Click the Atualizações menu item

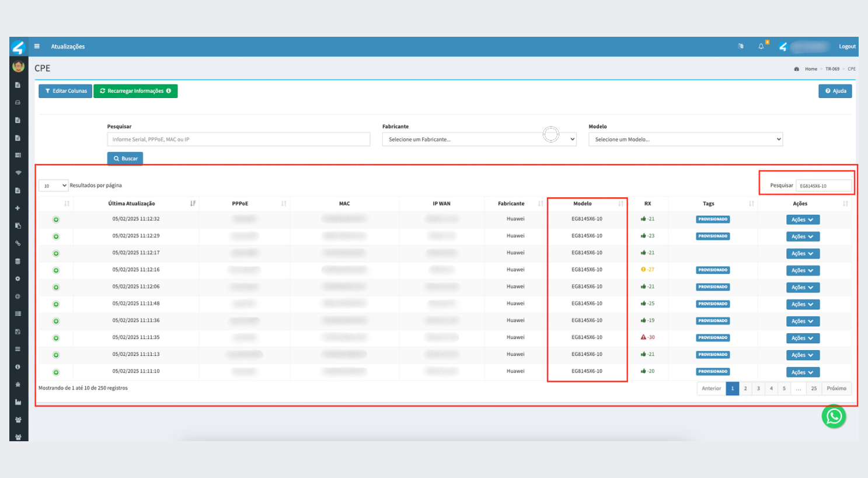click(68, 47)
